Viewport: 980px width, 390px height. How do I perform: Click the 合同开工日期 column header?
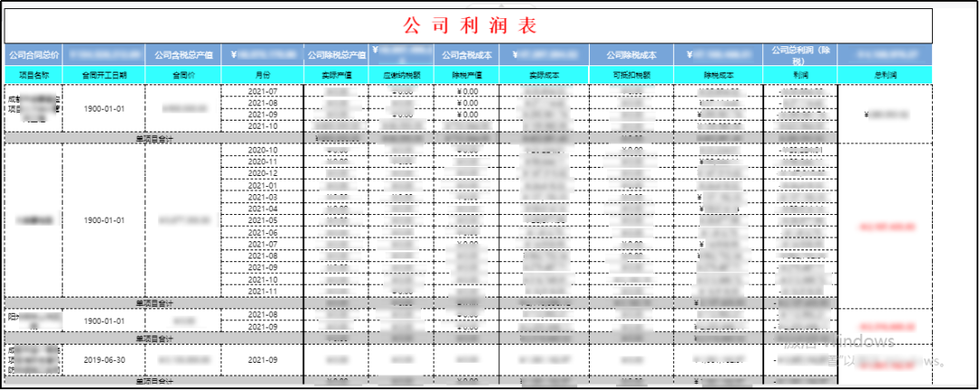[104, 75]
